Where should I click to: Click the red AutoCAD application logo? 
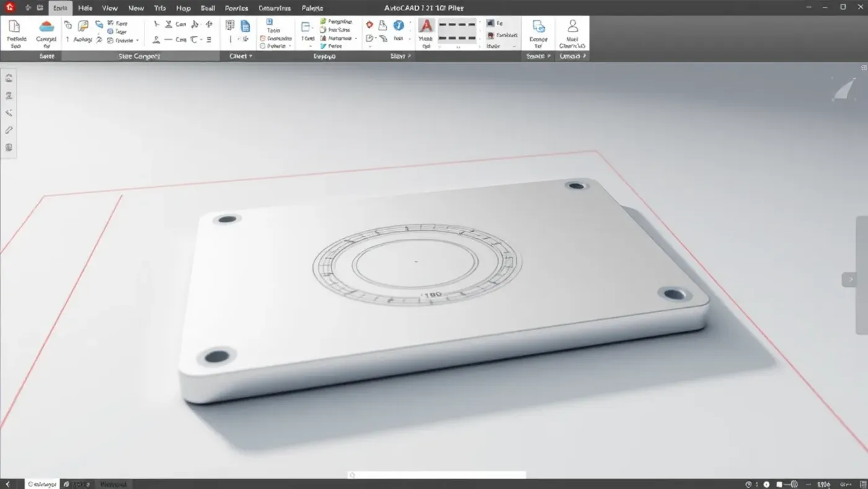point(9,7)
